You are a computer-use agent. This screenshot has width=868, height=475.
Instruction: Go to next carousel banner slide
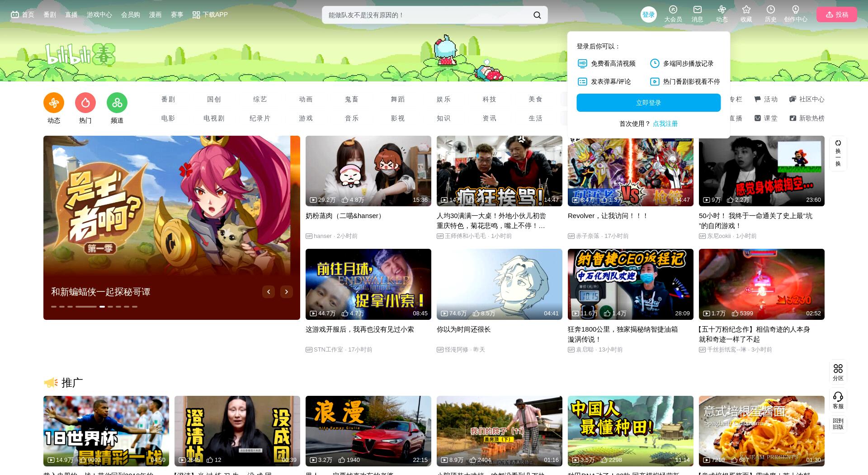(287, 292)
